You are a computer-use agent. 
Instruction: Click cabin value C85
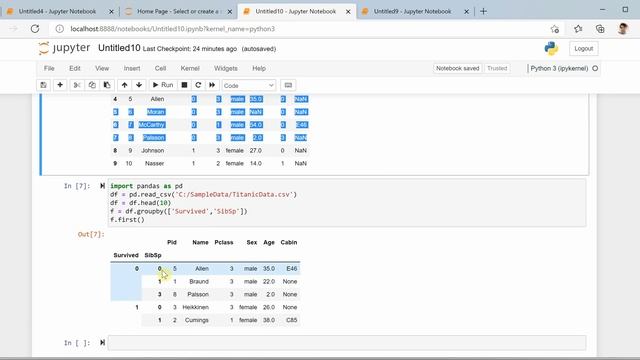pos(291,320)
